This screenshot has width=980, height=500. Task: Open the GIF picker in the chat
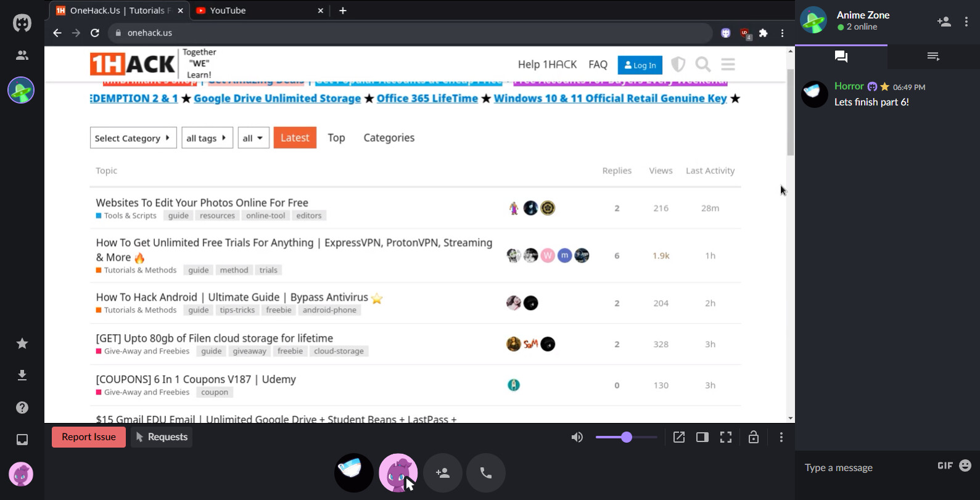click(x=945, y=465)
